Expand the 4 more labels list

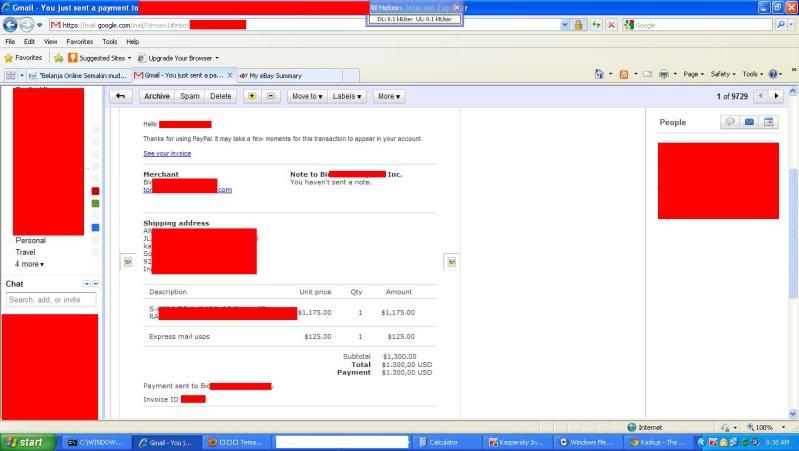point(29,264)
